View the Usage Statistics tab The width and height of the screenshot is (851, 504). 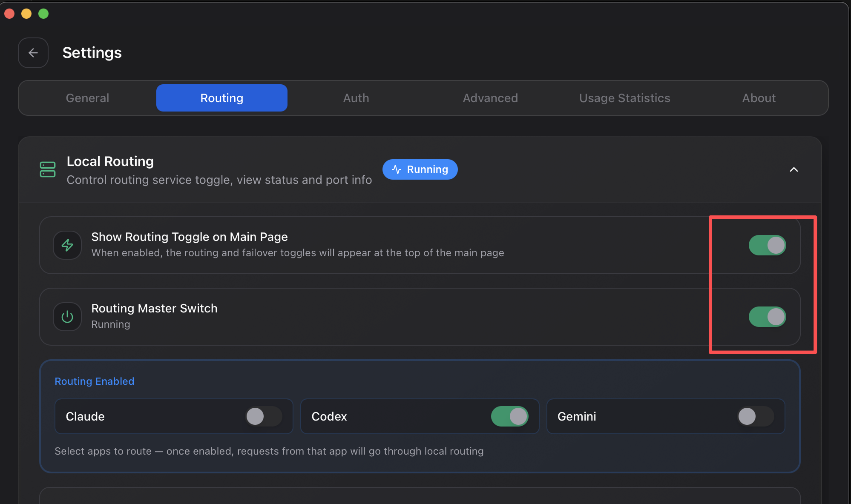point(624,98)
